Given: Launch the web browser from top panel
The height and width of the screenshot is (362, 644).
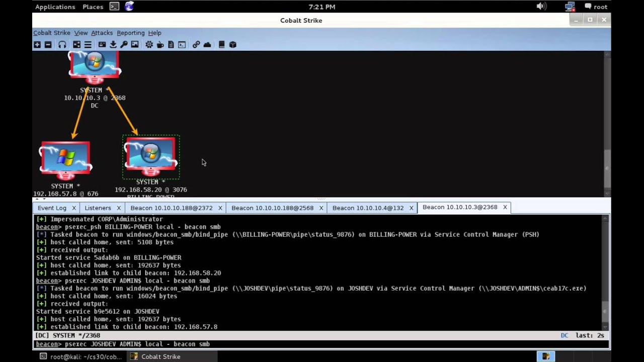Looking at the screenshot, I should [x=129, y=7].
